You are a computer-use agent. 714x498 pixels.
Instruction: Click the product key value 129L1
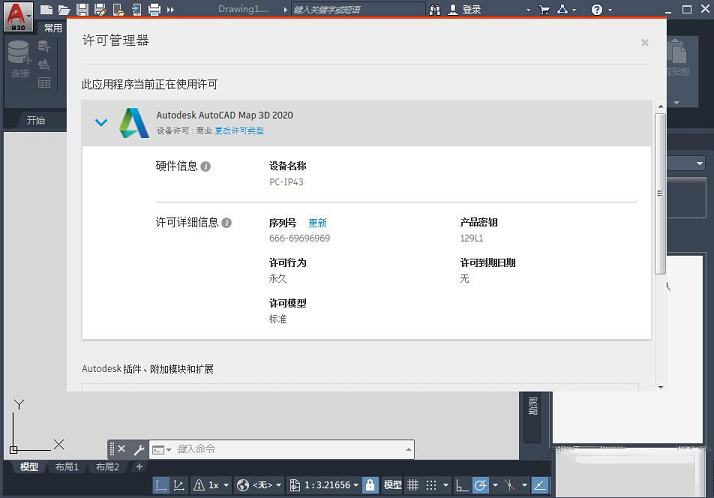click(x=471, y=238)
